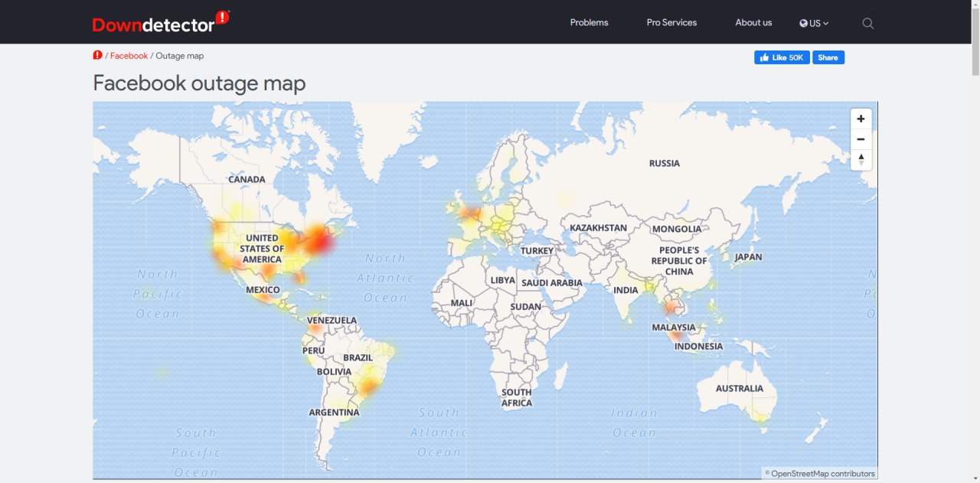The width and height of the screenshot is (980, 483).
Task: Click the PEOPLE'S REPUBLIC OF CHINA label
Action: [679, 261]
